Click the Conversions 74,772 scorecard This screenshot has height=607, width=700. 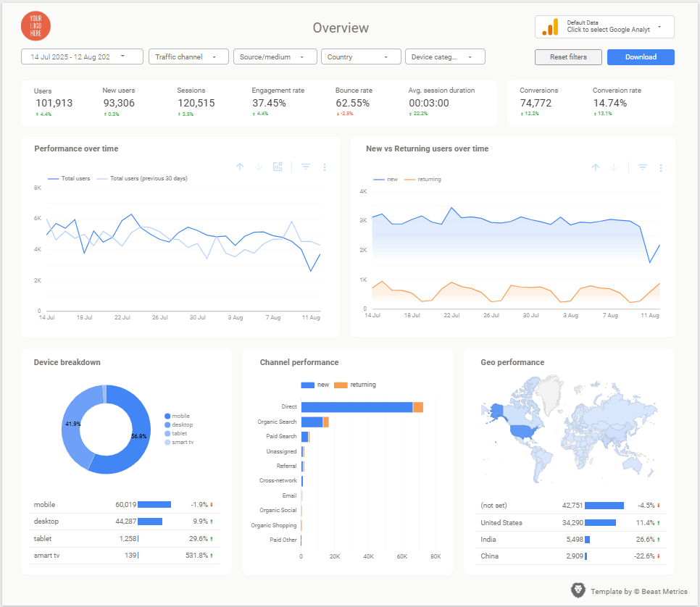click(x=538, y=103)
